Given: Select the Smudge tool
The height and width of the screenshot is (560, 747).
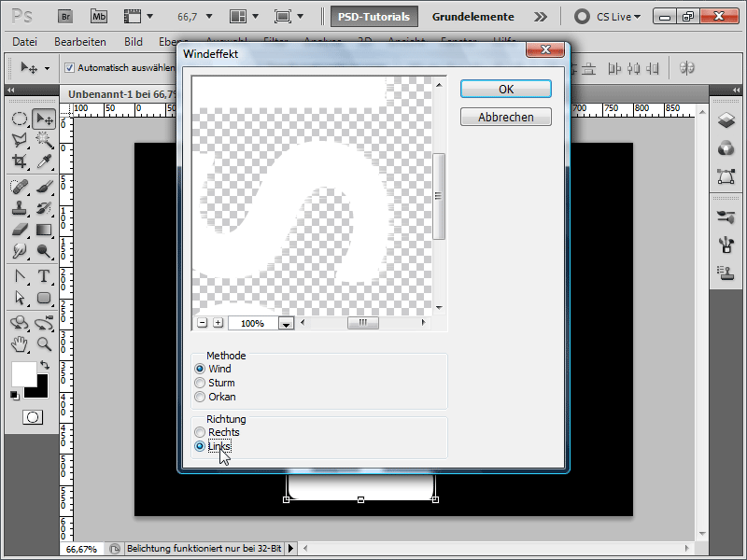Looking at the screenshot, I should pos(20,251).
